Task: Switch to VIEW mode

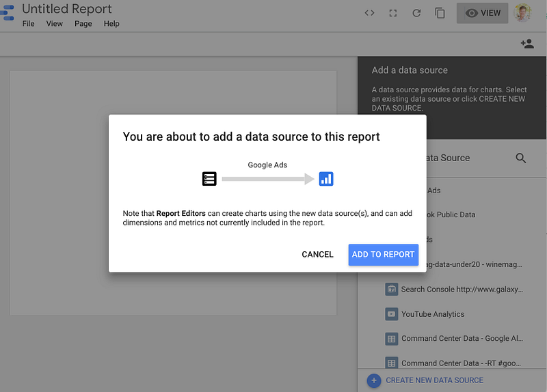Action: [482, 13]
